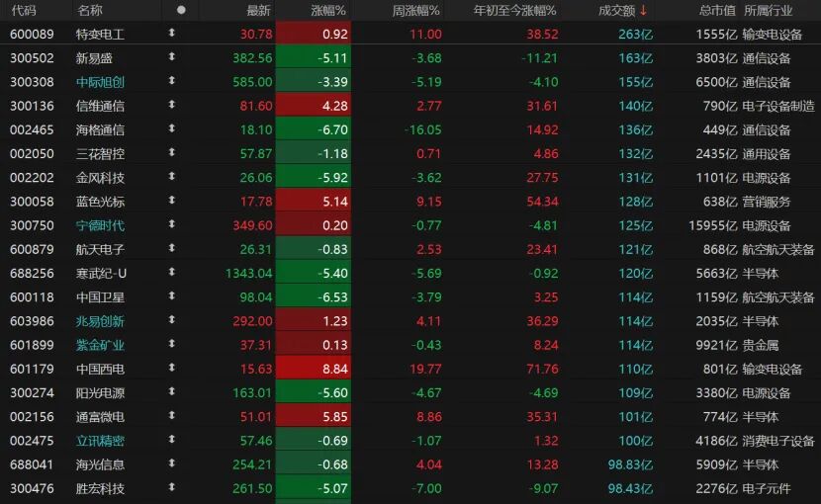
Task: Click the pin icon for 中国西电
Action: click(x=171, y=368)
